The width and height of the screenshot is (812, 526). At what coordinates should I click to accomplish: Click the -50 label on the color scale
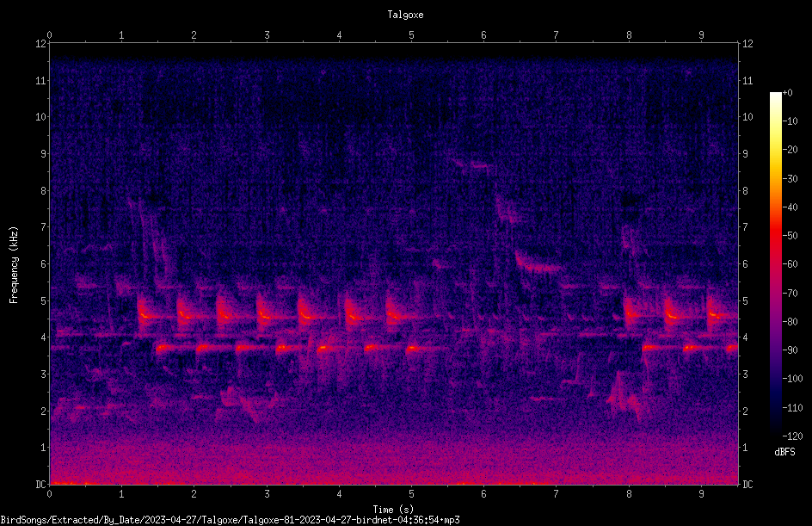pos(790,235)
